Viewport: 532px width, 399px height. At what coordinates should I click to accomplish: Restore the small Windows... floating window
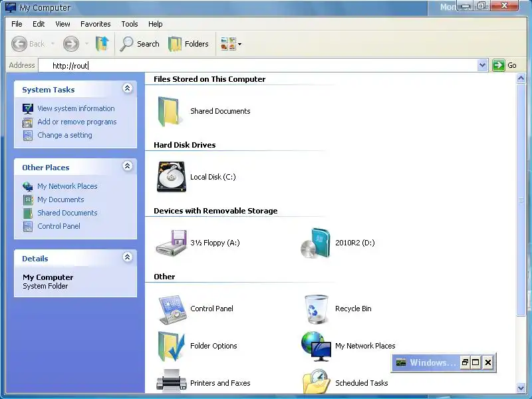[x=465, y=362]
